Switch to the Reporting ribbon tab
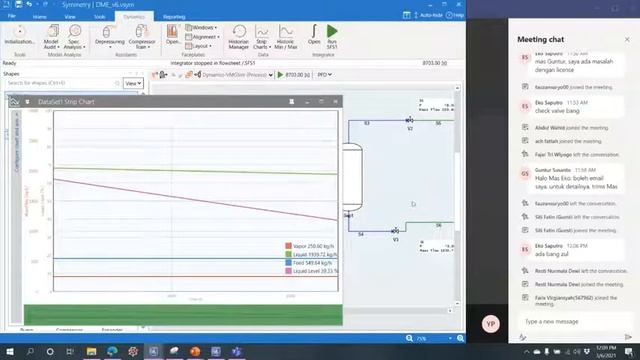 click(x=174, y=17)
